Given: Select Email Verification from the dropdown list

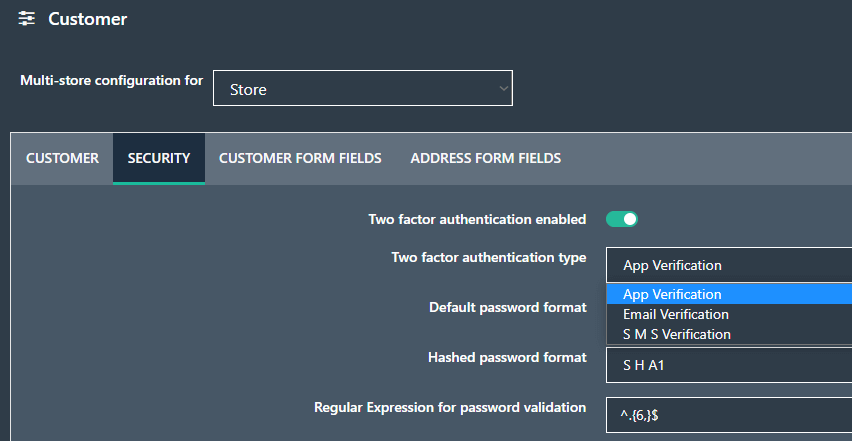Looking at the screenshot, I should 729,314.
